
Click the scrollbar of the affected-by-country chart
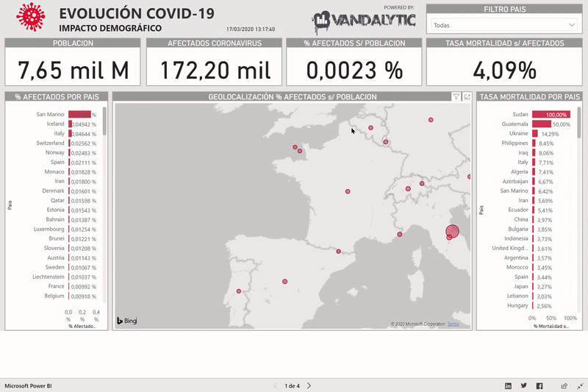tap(104, 122)
